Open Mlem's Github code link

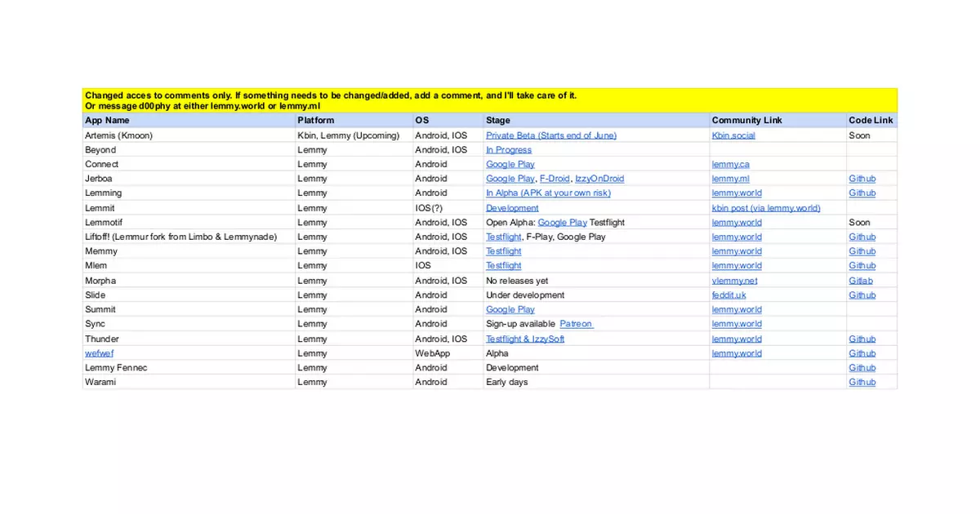pyautogui.click(x=862, y=266)
